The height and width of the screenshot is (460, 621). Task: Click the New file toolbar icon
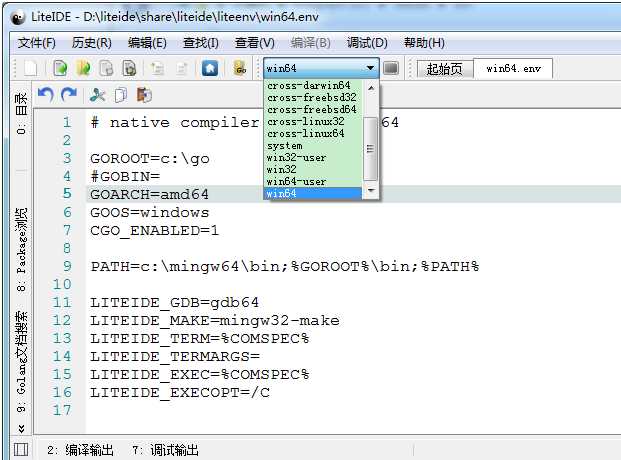[30, 69]
